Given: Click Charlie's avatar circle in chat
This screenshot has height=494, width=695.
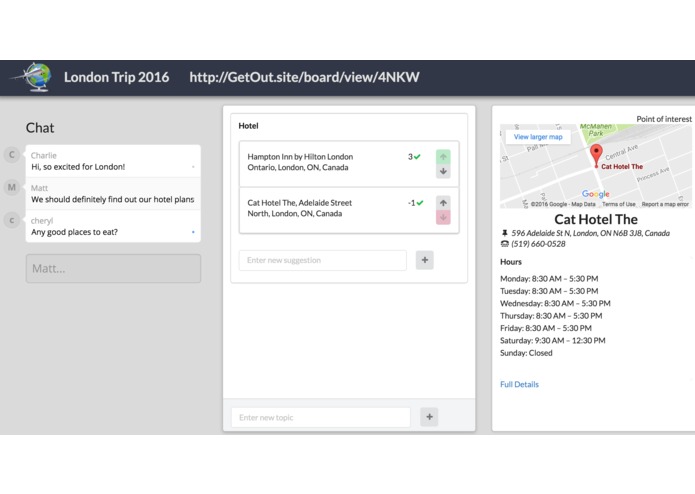Looking at the screenshot, I should click(x=12, y=155).
